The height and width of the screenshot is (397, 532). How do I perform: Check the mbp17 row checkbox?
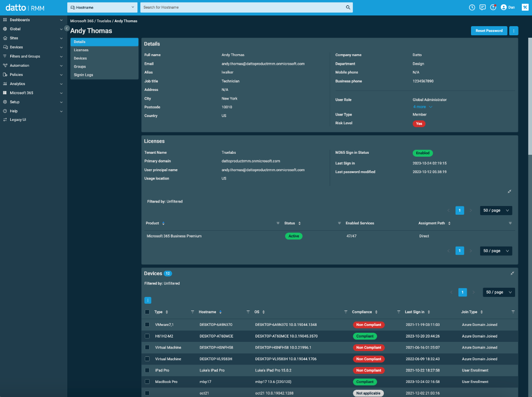(147, 382)
